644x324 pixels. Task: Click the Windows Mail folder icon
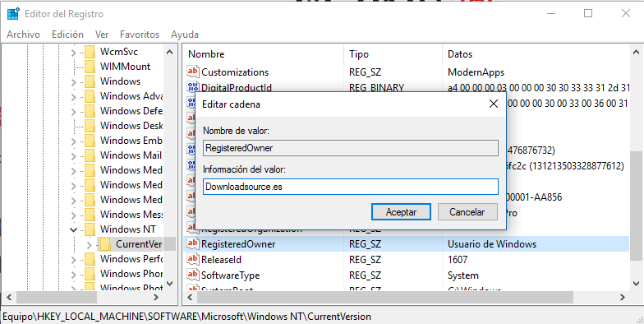pyautogui.click(x=90, y=155)
